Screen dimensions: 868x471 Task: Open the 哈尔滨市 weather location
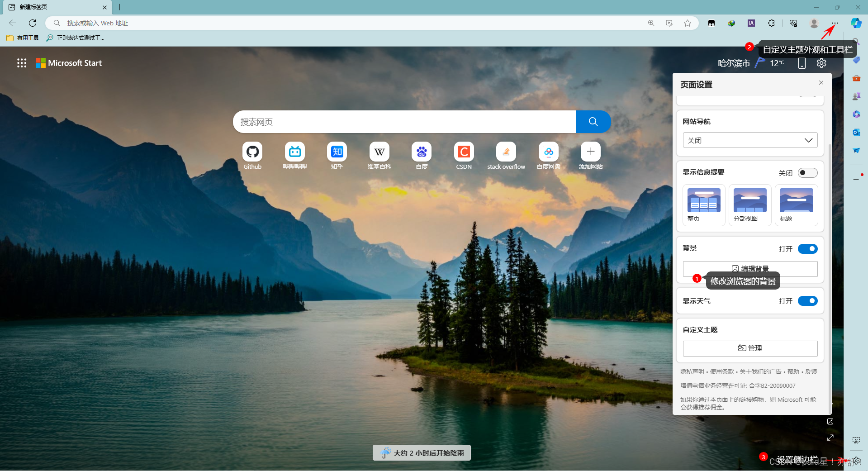pyautogui.click(x=734, y=63)
